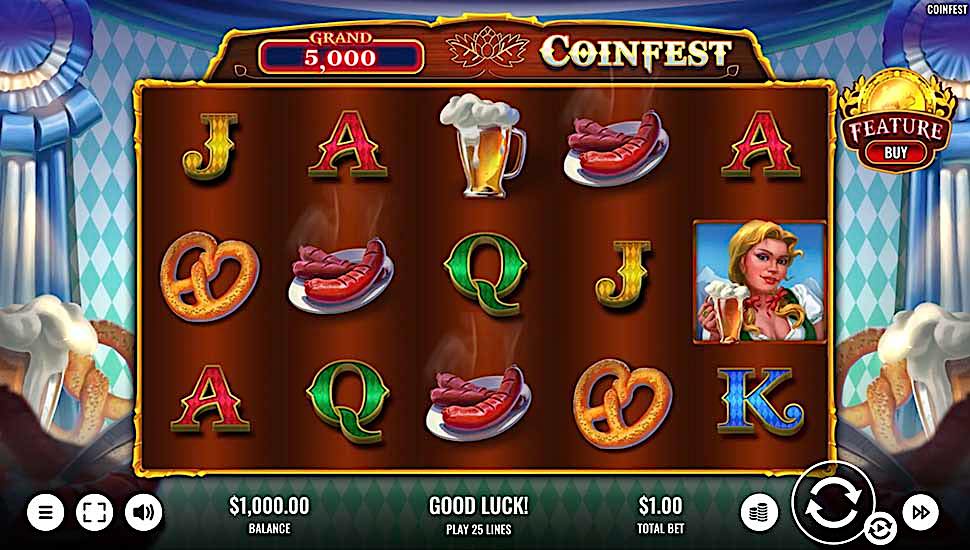Click the blue K symbol
This screenshot has height=550, width=970.
point(760,400)
